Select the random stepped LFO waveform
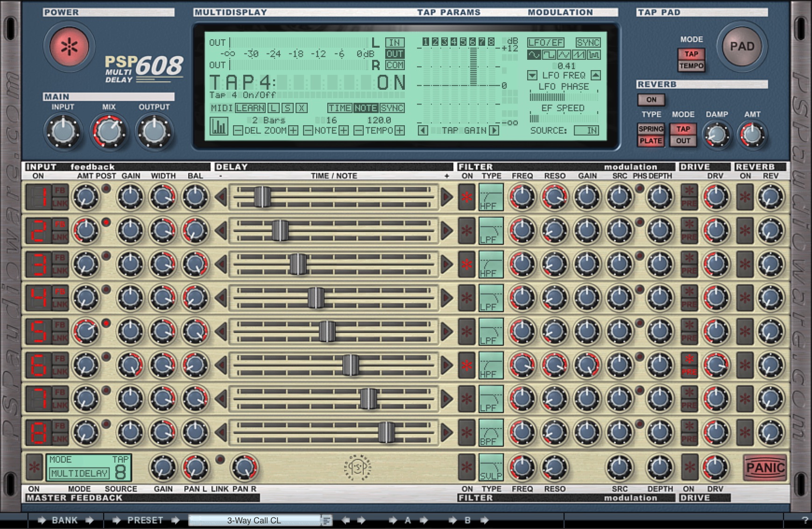Image resolution: width=812 pixels, height=529 pixels. (594, 55)
